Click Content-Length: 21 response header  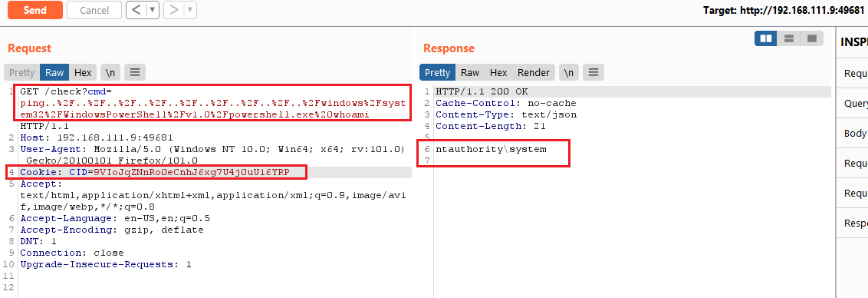(491, 127)
